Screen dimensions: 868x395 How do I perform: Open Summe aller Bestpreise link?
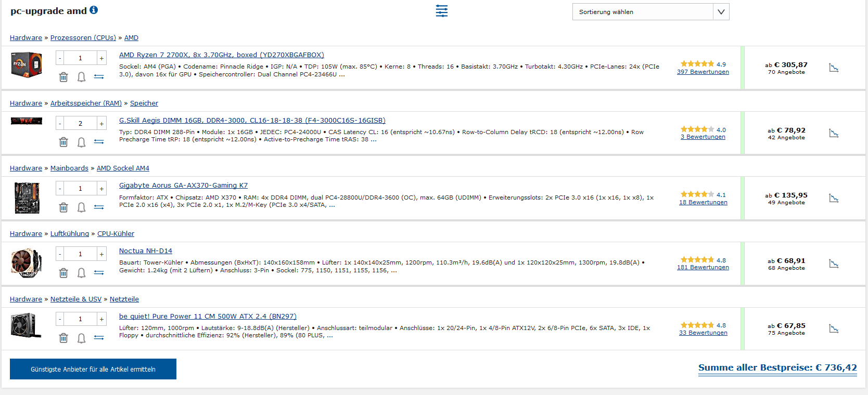point(777,367)
